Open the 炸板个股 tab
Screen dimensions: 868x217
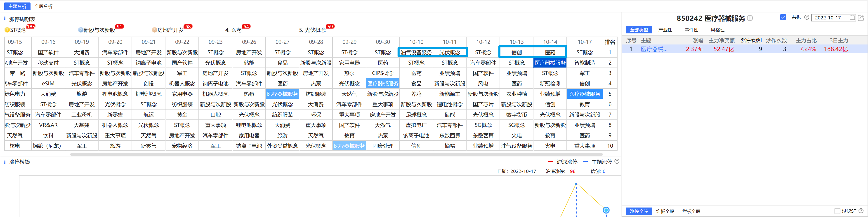pos(665,211)
